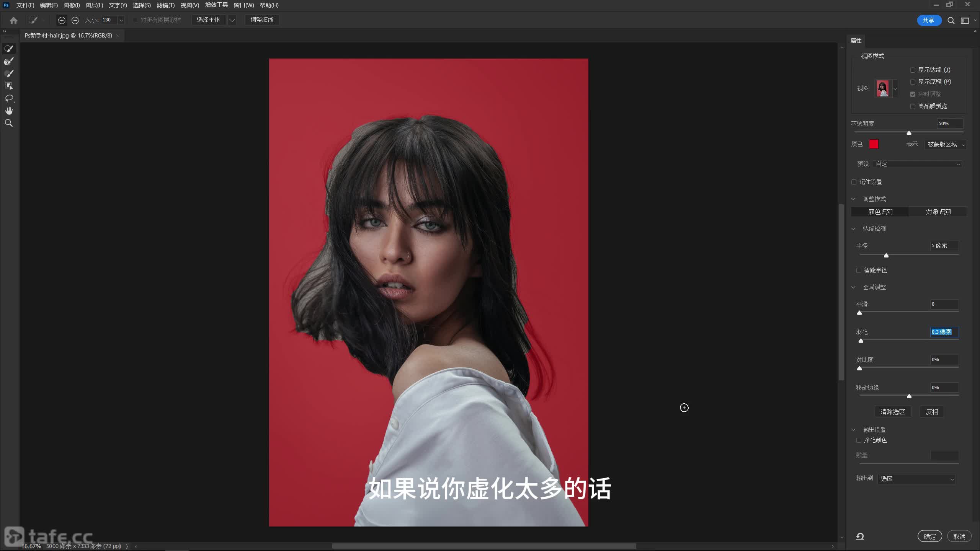Select the Hand tool
980x551 pixels.
pos(9,111)
